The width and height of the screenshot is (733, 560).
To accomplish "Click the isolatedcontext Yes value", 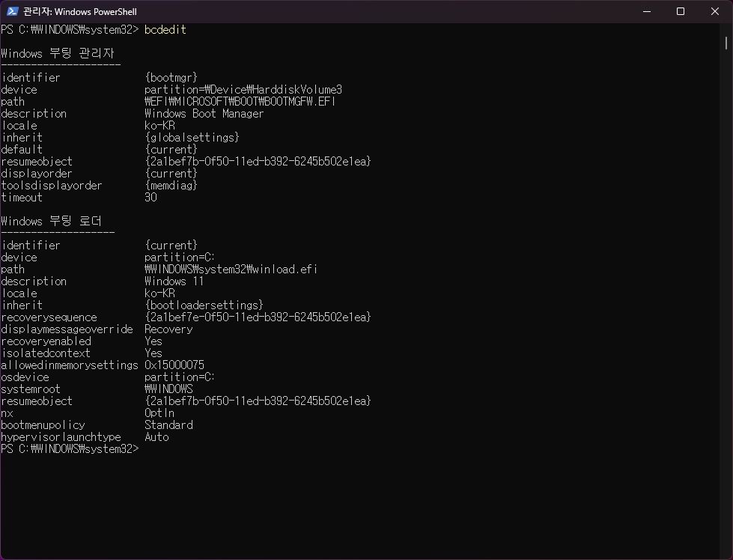I will click(x=153, y=353).
